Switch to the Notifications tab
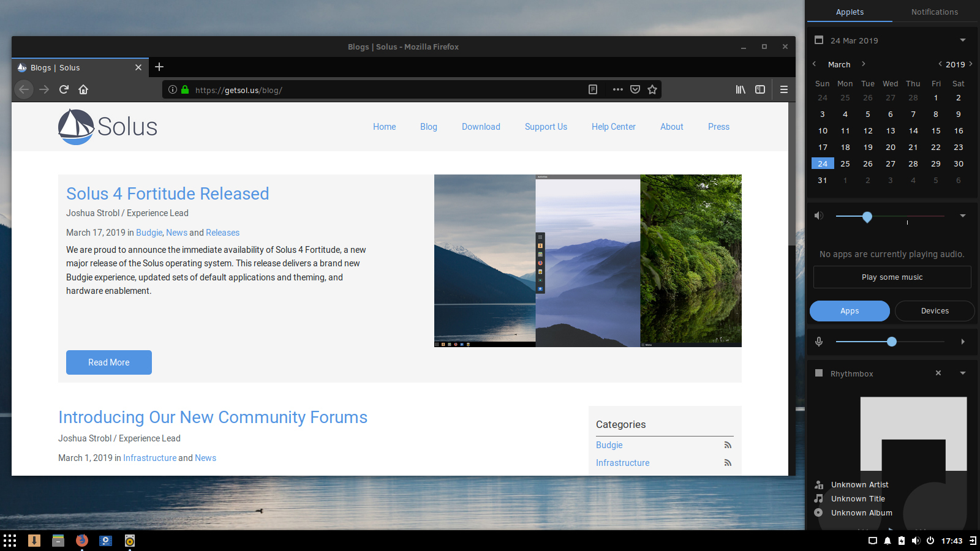The image size is (980, 551). click(935, 12)
